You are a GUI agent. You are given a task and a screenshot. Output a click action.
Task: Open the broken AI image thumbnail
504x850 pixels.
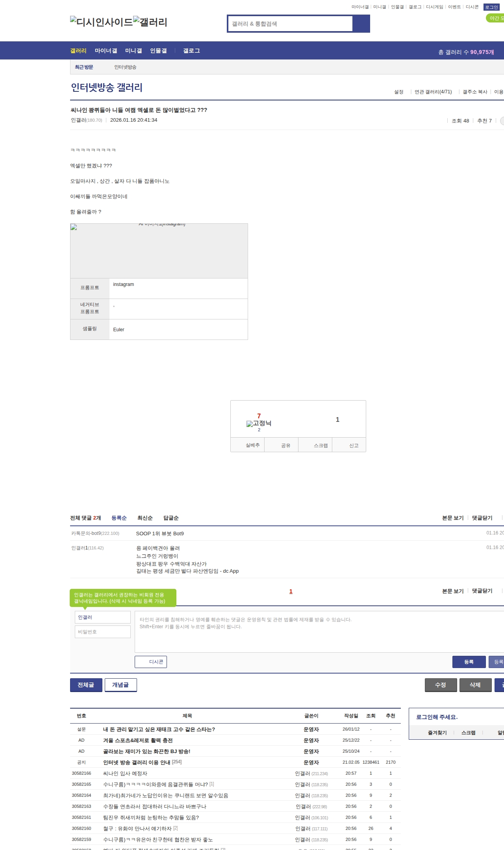[159, 251]
